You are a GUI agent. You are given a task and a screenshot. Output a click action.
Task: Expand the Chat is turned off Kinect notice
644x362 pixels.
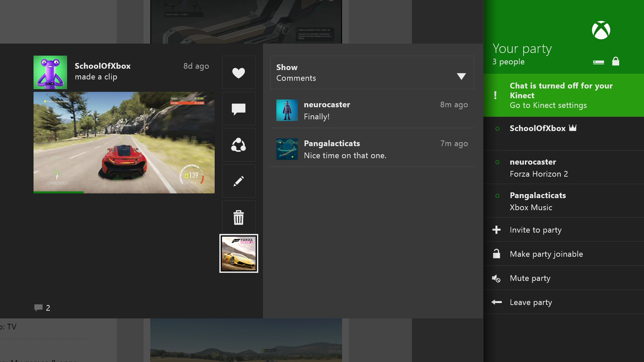click(563, 95)
